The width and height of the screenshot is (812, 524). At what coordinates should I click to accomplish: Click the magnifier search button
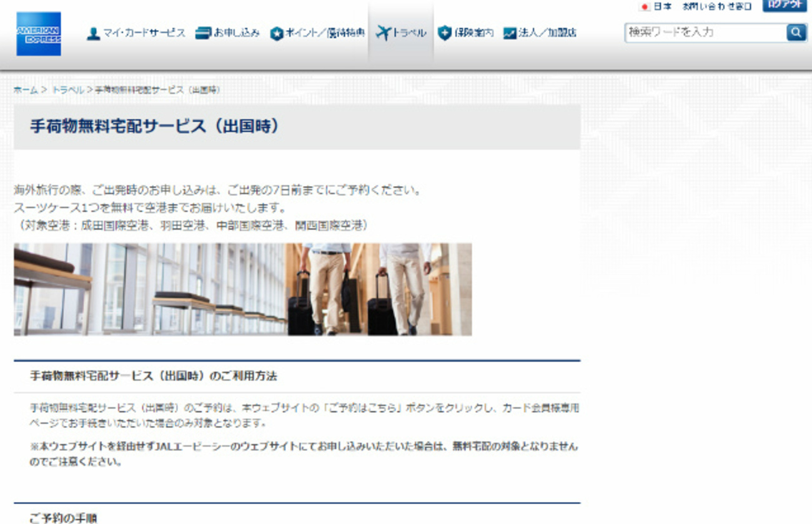(796, 32)
